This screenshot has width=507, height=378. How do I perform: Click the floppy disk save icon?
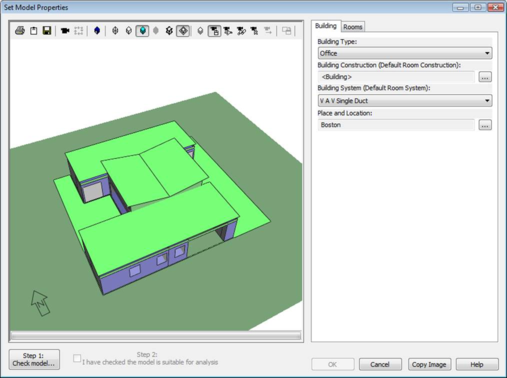point(47,31)
